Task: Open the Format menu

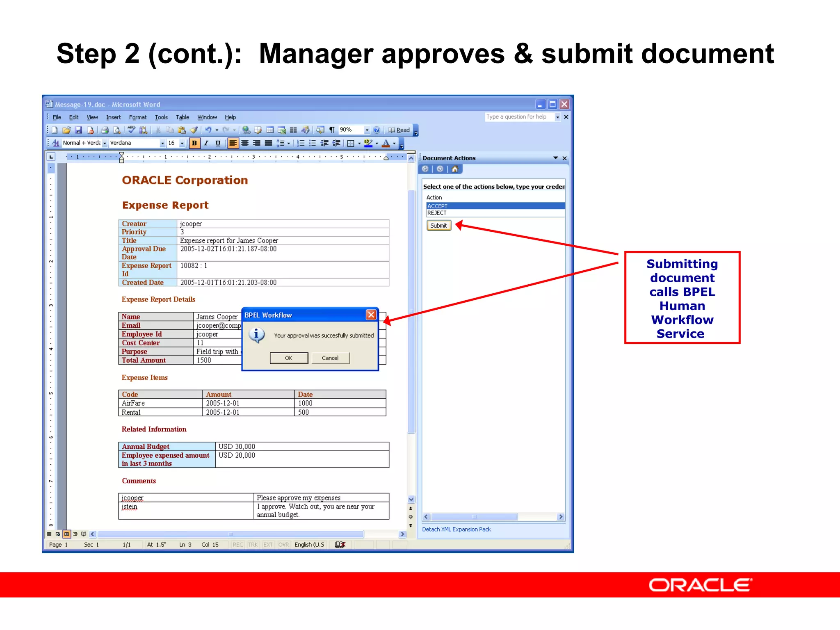Action: (x=137, y=117)
